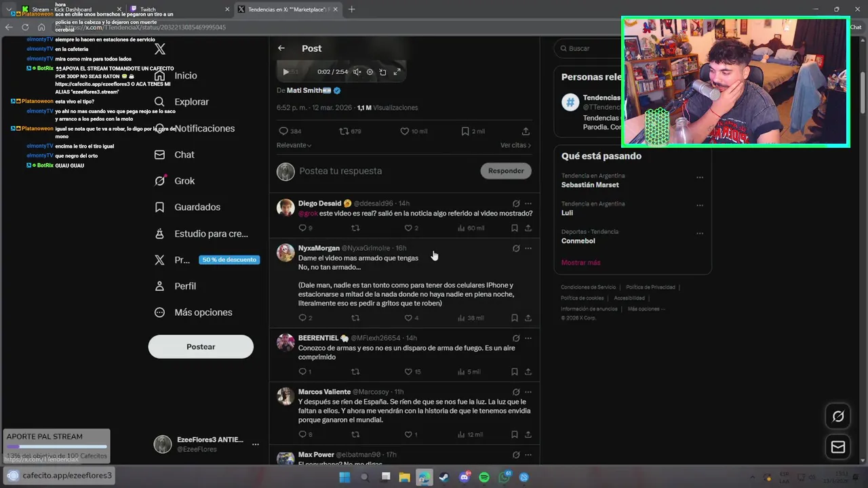Reload the page in the browser
Screen dimensions: 868x488
tap(25, 27)
